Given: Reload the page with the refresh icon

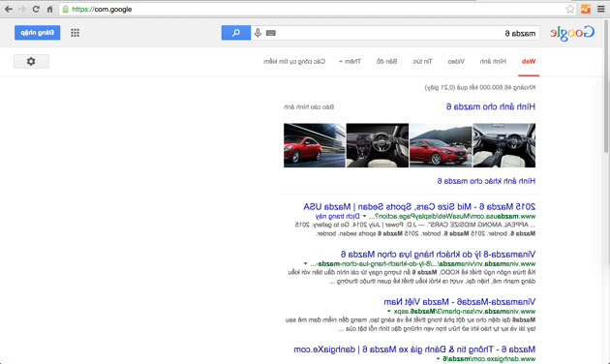Looking at the screenshot, I should coord(36,9).
